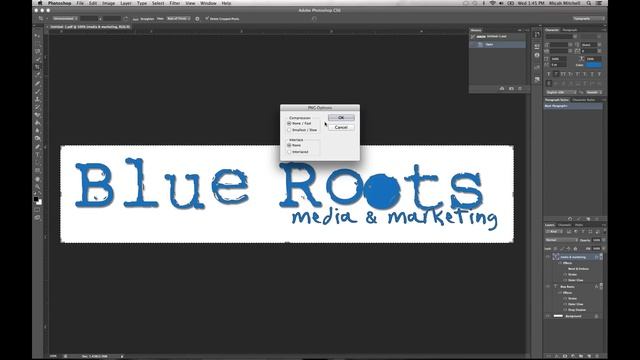
Task: Hide the Blue Roots layer
Action: [548, 287]
